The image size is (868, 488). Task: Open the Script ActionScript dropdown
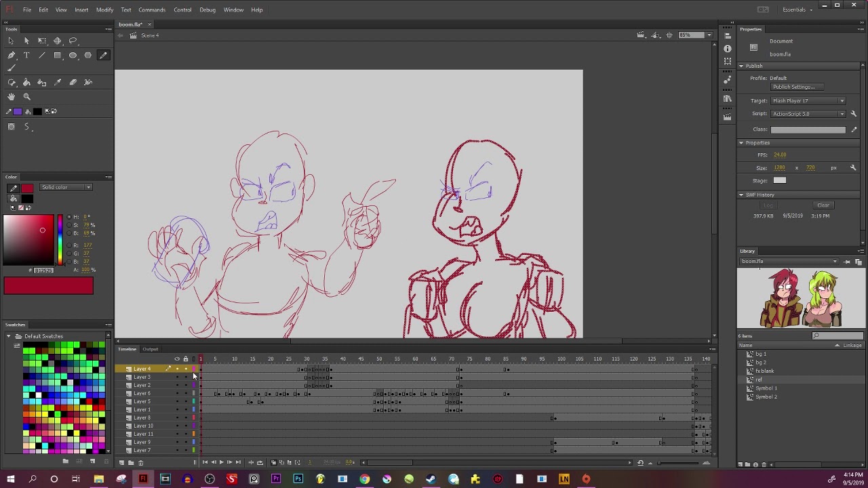point(808,114)
